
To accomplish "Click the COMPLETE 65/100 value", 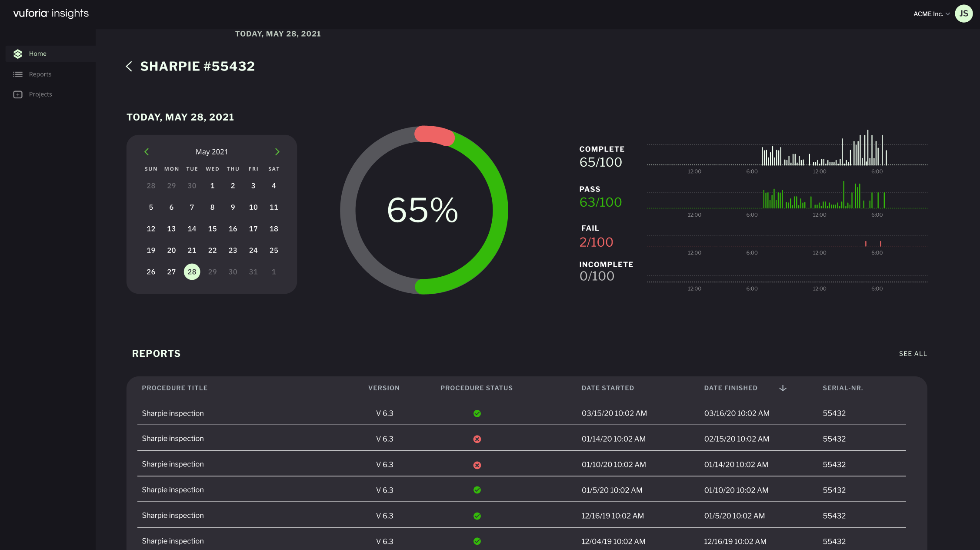I will click(x=600, y=162).
